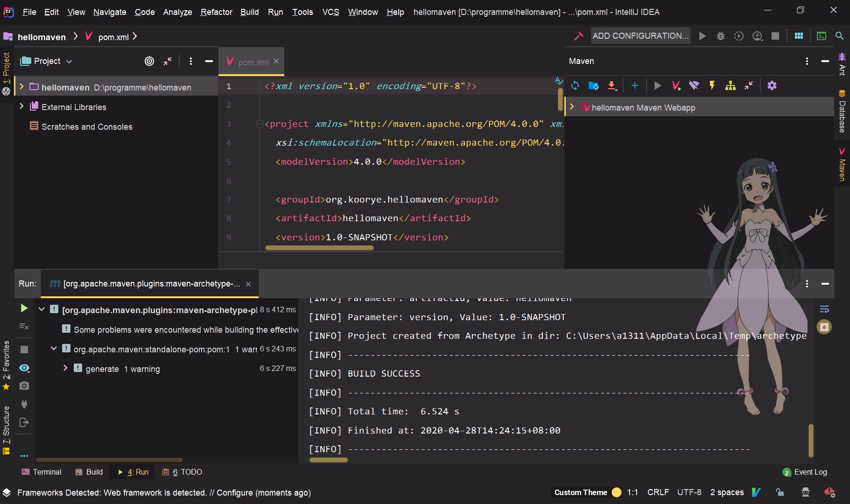Click the Profiler run icon

click(758, 36)
